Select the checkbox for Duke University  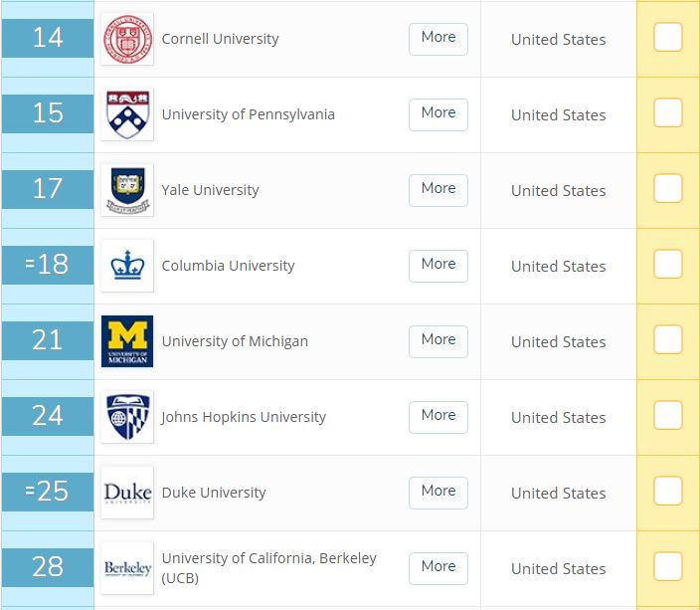coord(668,492)
